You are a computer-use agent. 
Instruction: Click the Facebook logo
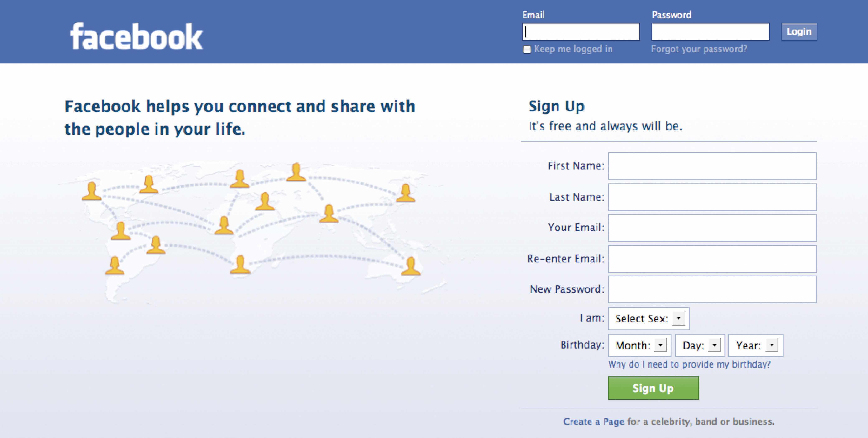click(136, 36)
